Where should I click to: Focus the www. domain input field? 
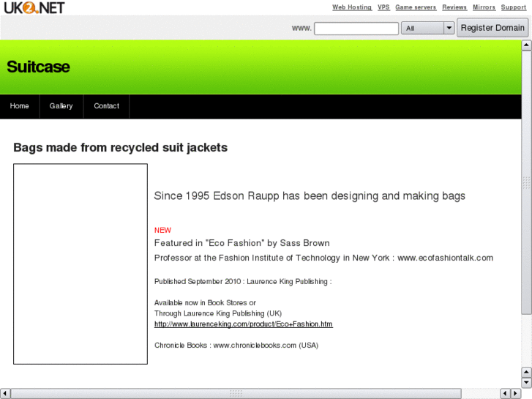356,28
